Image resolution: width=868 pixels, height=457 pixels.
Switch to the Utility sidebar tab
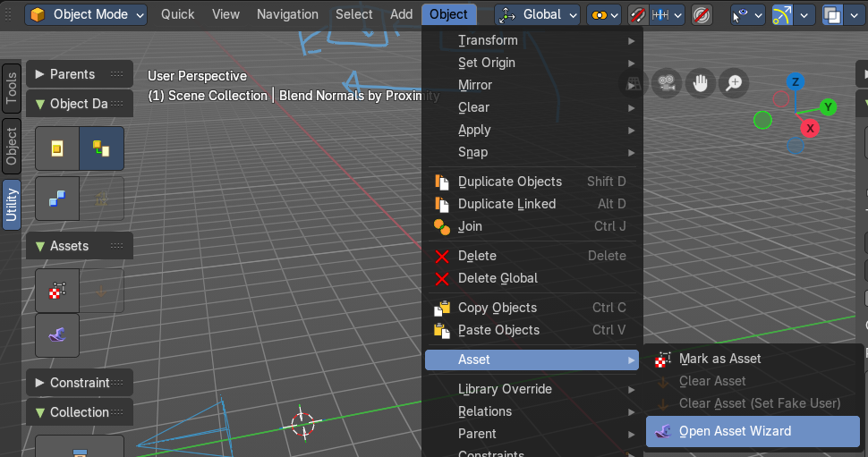coord(11,204)
